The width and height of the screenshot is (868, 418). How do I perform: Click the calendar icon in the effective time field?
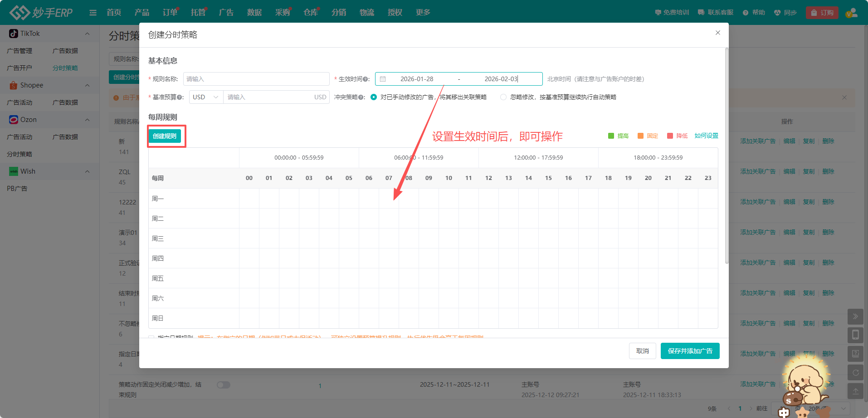(383, 79)
